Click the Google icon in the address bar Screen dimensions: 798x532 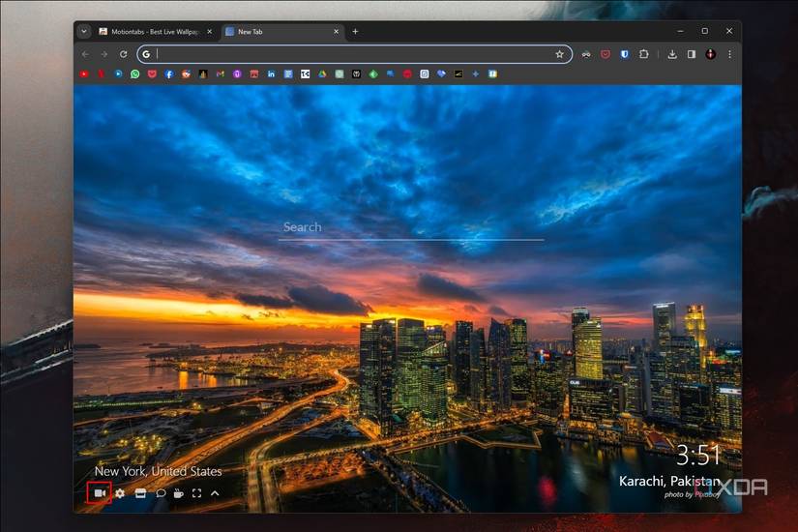click(147, 54)
